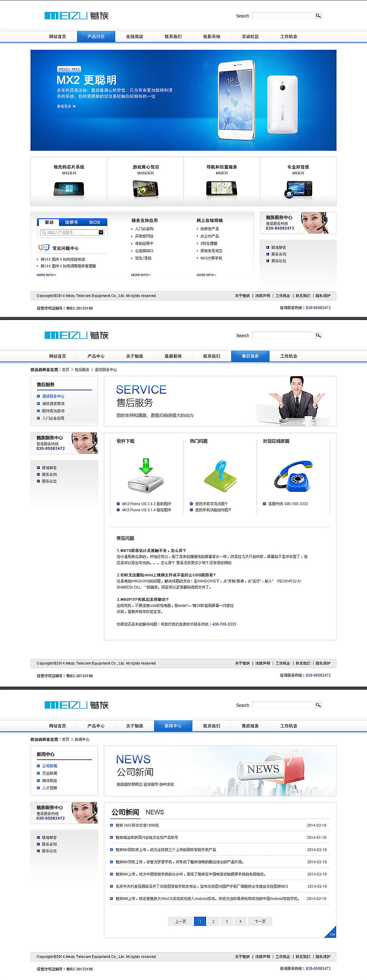
Task: Open the 北京中关村皇冠酒店 news item
Action: (x=202, y=887)
